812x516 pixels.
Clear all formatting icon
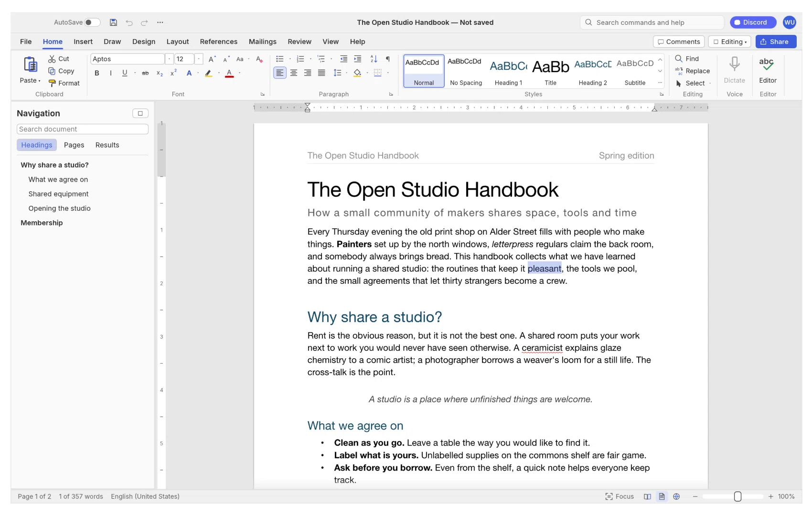pyautogui.click(x=259, y=59)
